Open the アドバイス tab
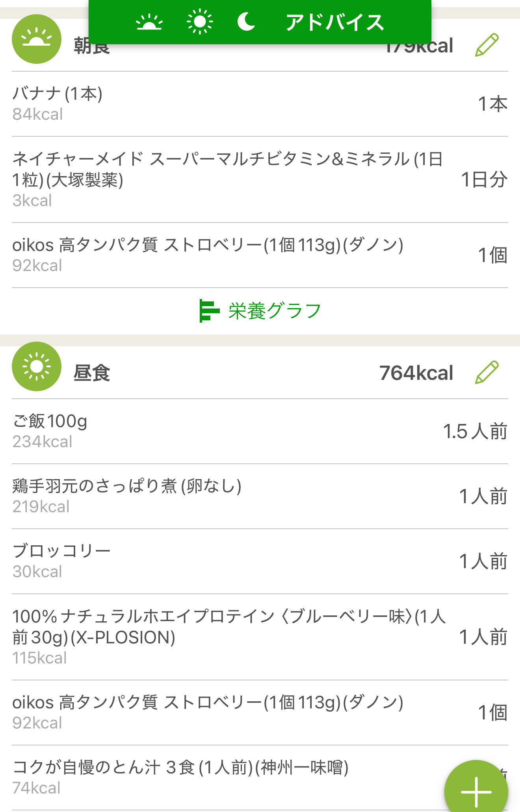 335,22
